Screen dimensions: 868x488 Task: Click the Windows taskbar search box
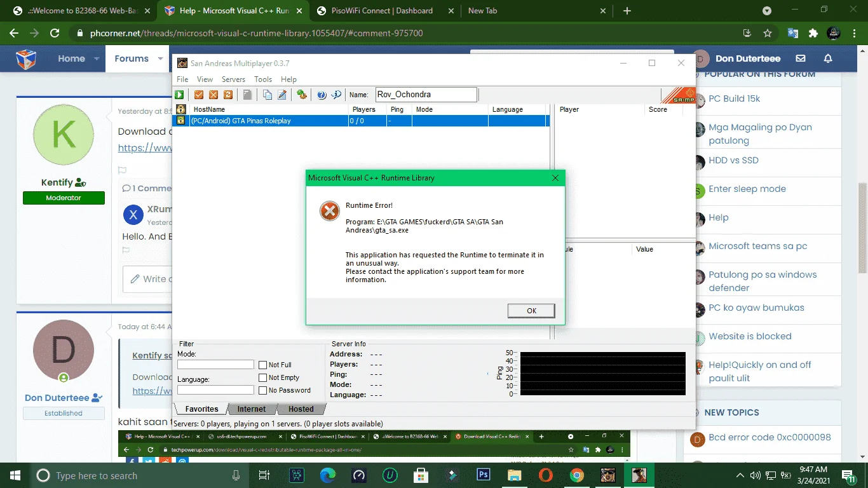click(139, 475)
